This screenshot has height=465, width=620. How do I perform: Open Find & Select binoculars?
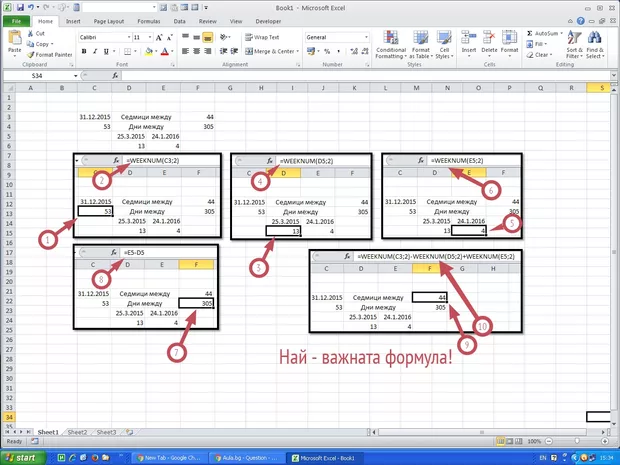(x=594, y=45)
